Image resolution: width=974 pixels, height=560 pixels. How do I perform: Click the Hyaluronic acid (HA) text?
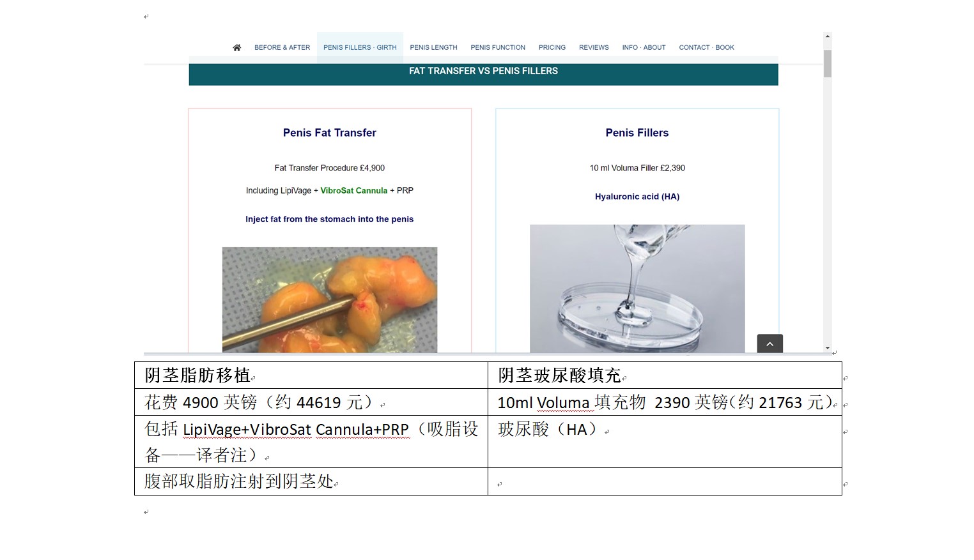[x=637, y=197]
